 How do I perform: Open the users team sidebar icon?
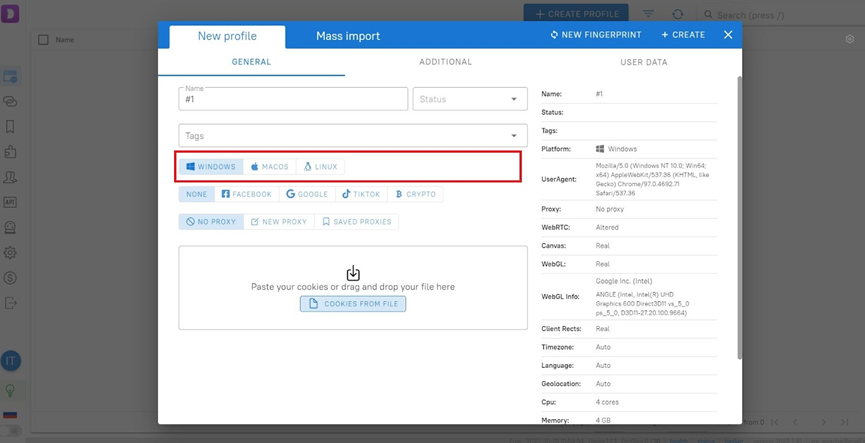point(10,177)
